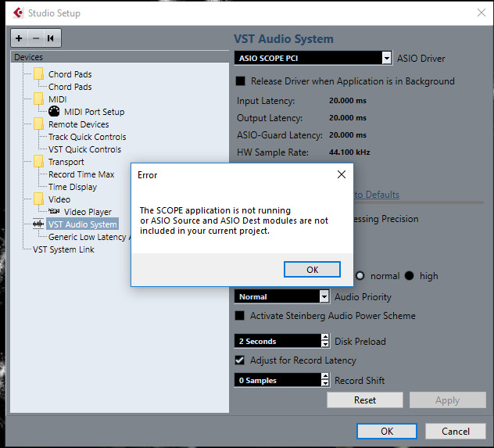Click the Apply button
The width and height of the screenshot is (494, 448).
tap(447, 400)
